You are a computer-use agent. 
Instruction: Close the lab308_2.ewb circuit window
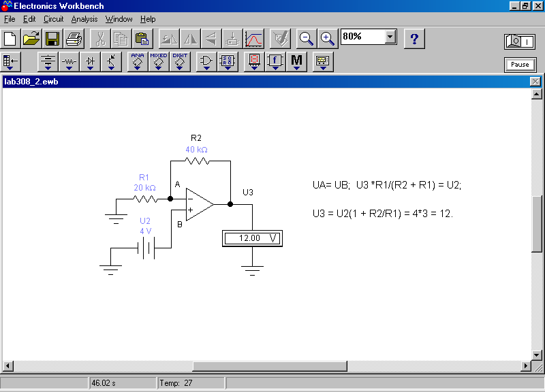point(535,82)
